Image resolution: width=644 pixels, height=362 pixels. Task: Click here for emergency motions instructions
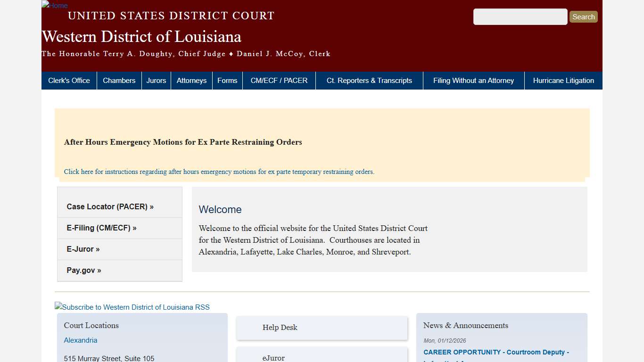tap(219, 172)
